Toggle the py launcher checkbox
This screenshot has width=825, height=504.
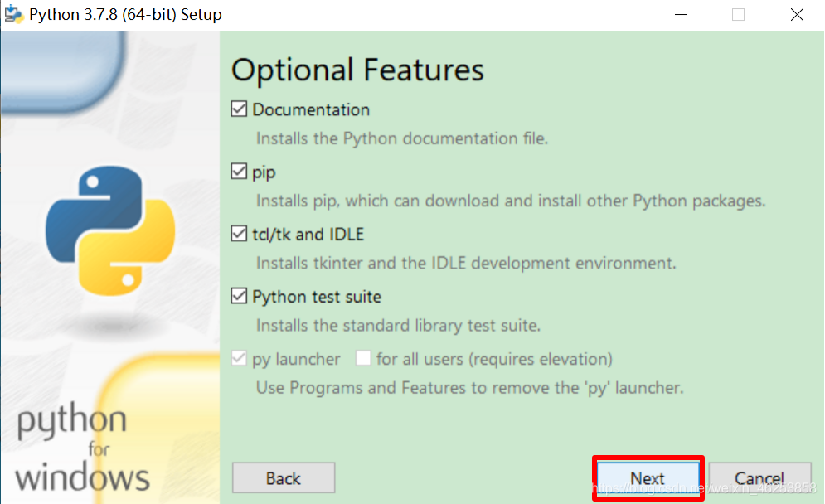pyautogui.click(x=239, y=358)
